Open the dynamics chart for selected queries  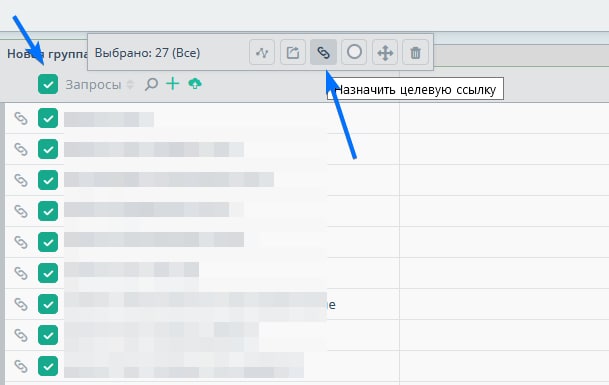262,52
